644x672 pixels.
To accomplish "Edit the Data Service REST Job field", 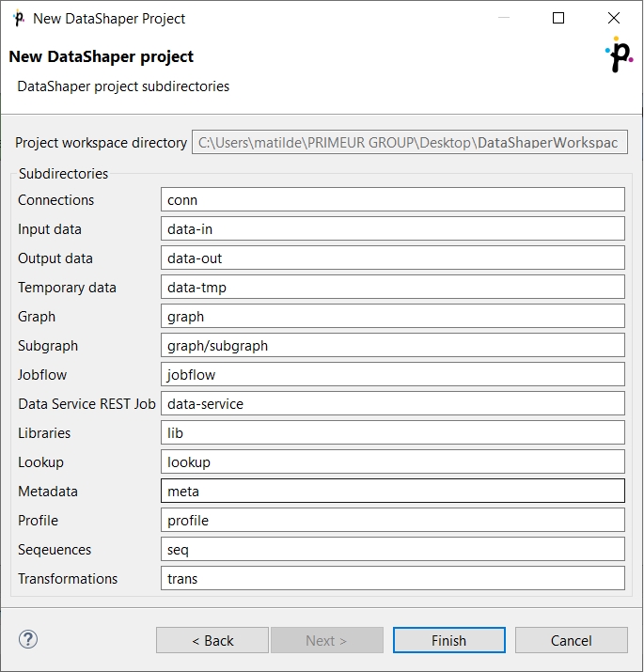I will pos(393,404).
